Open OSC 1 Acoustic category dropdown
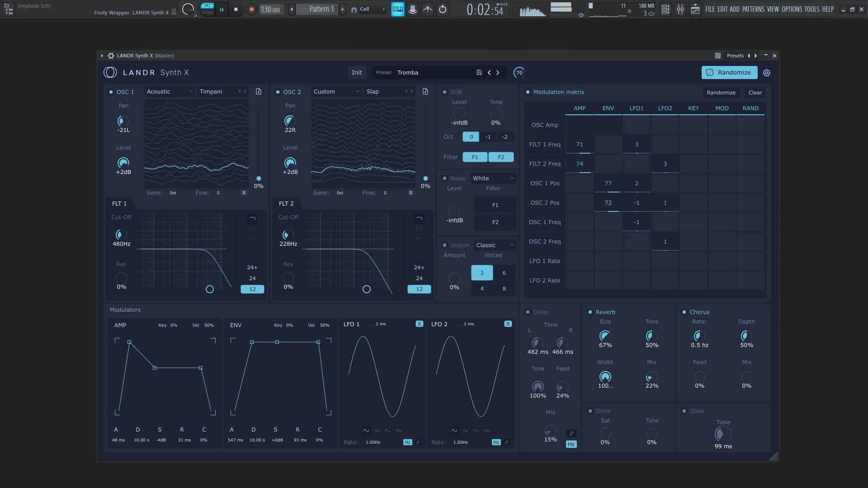Viewport: 868px width, 488px height. coord(169,92)
